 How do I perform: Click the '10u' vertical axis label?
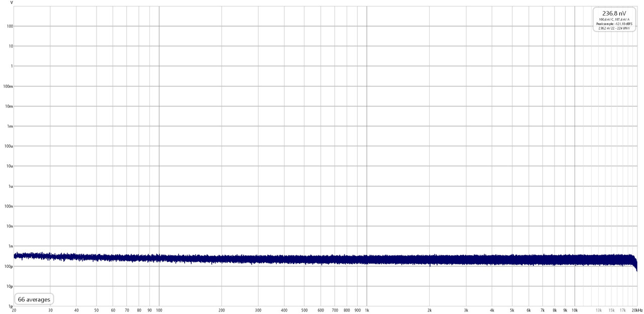[x=9, y=166]
